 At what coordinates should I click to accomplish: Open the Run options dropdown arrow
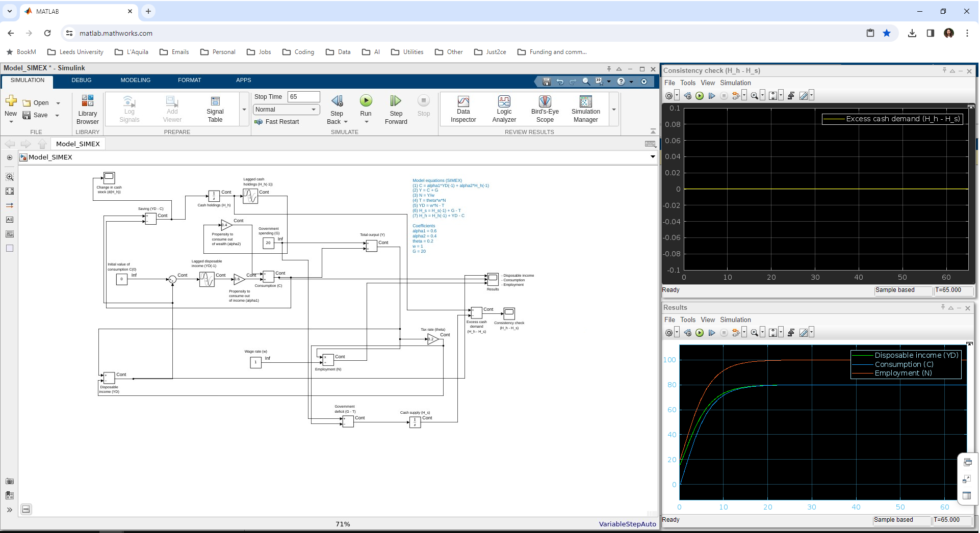pos(366,122)
